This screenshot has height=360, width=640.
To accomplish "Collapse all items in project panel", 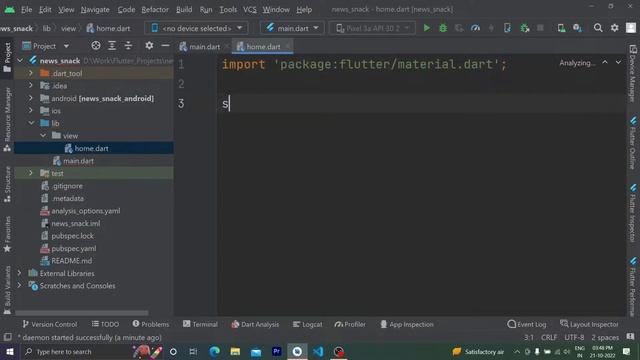I will pos(128,46).
